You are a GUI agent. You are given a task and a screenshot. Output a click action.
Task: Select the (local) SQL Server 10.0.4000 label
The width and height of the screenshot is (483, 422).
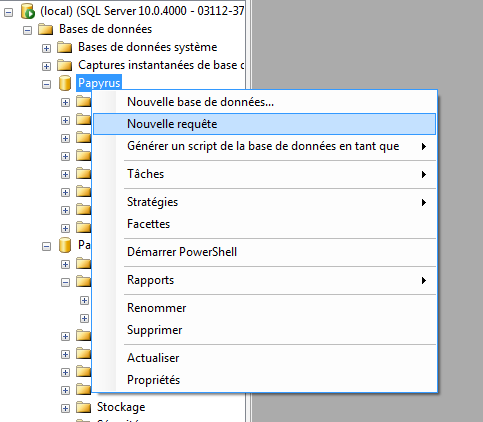[x=142, y=11]
